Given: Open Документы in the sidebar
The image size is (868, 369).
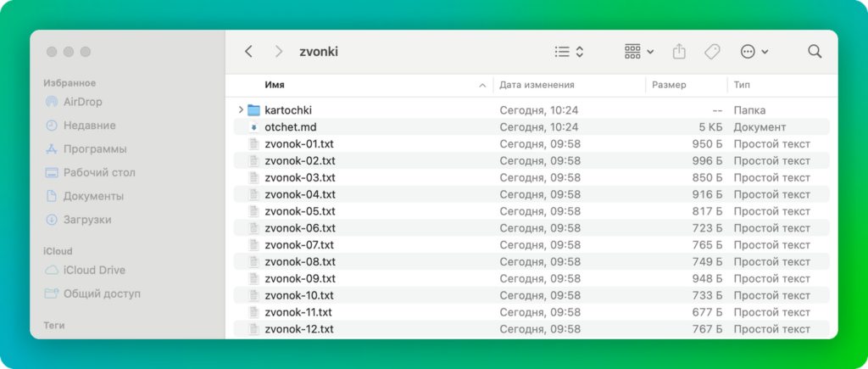Looking at the screenshot, I should click(84, 196).
